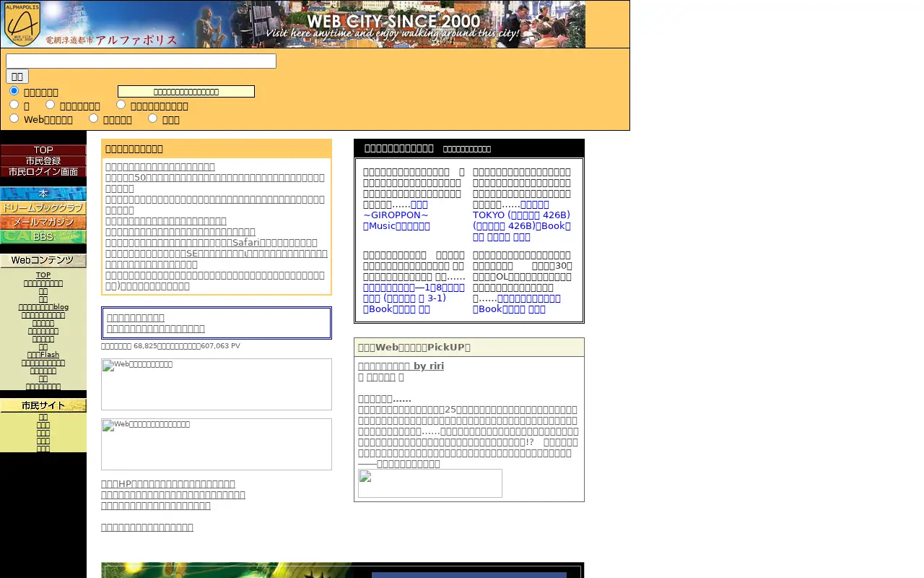Open the TOKYO 426B Book link
Screen dimensions: 924x578
pyautogui.click(x=522, y=220)
